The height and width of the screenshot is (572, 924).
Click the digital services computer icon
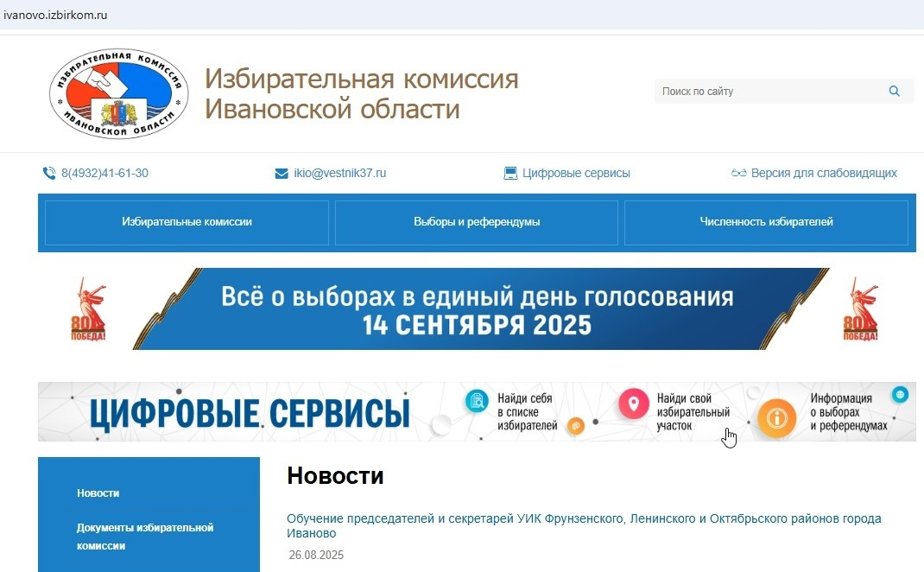click(510, 174)
